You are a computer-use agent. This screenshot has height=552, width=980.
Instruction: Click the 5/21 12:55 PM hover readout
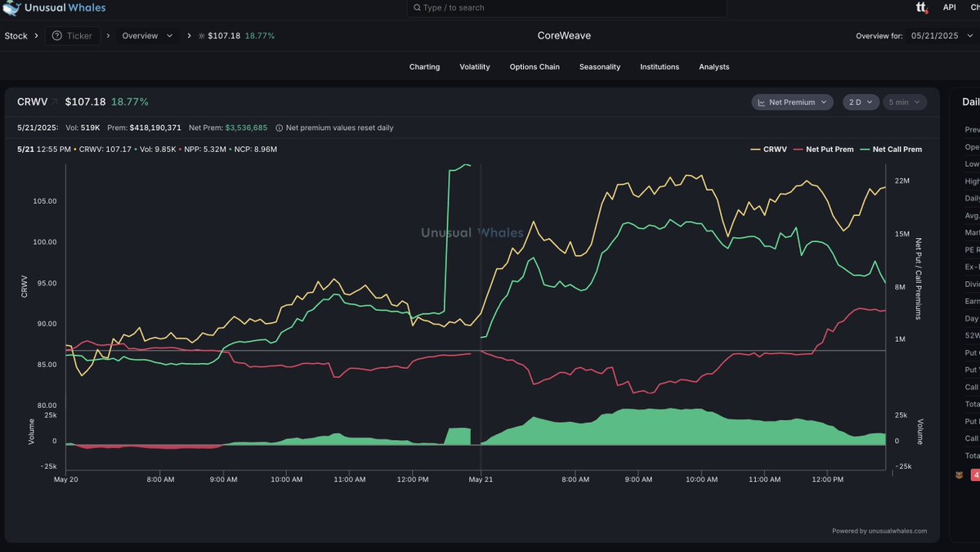(44, 150)
